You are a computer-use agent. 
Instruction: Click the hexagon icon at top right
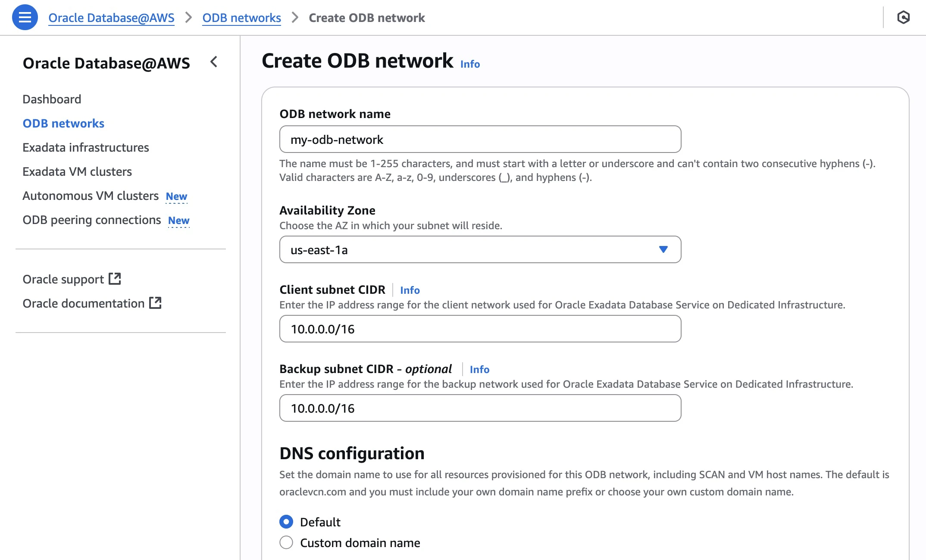(x=903, y=17)
